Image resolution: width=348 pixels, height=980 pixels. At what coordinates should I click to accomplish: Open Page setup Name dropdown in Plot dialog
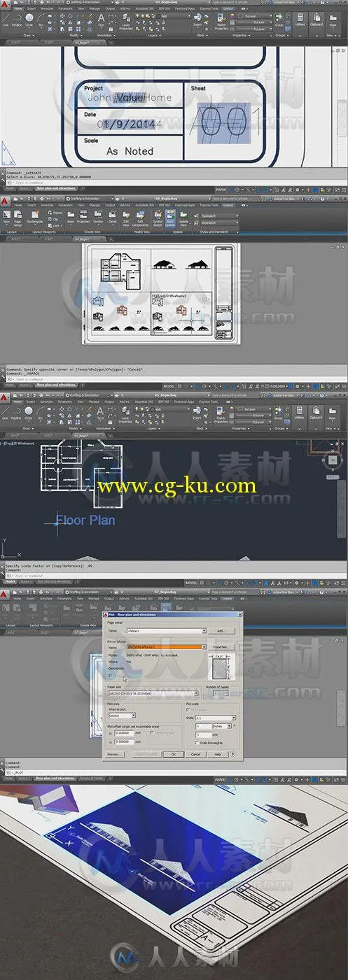pyautogui.click(x=167, y=630)
